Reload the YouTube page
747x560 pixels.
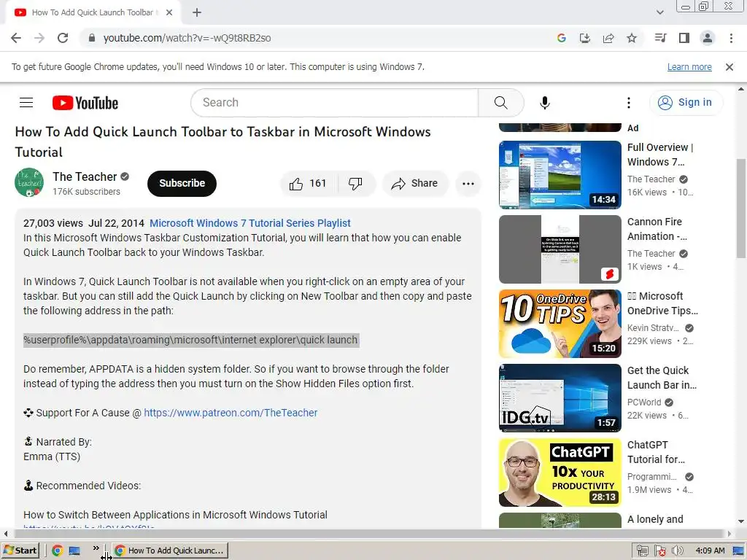(63, 38)
